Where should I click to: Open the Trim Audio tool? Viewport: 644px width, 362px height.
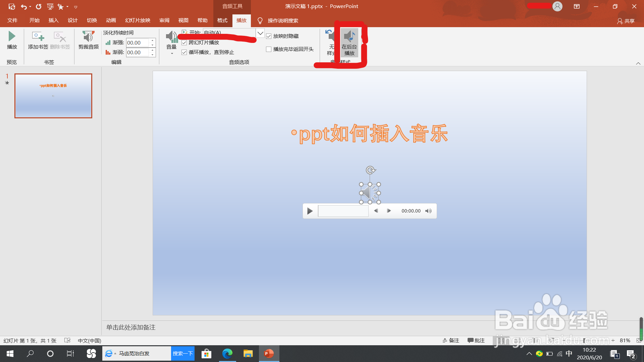[x=89, y=36]
